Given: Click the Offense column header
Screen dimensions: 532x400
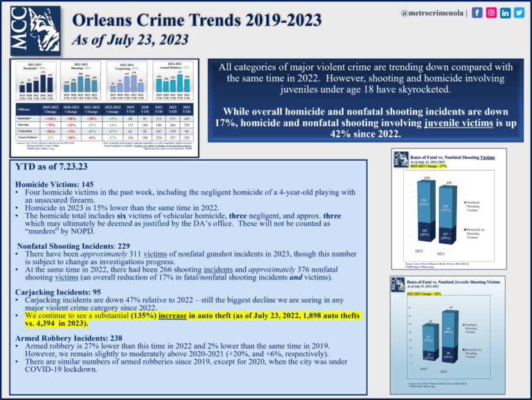Looking at the screenshot, I should pyautogui.click(x=22, y=110).
